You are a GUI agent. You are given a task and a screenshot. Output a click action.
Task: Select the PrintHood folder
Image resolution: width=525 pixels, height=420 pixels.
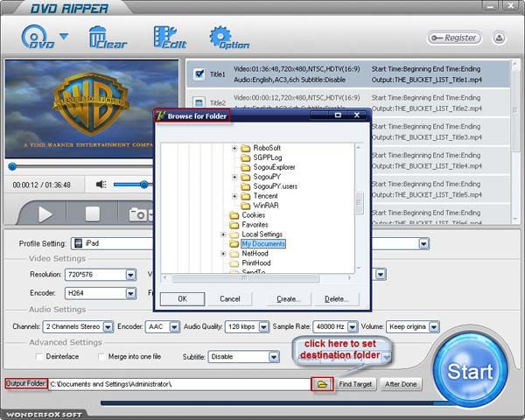[x=256, y=262]
